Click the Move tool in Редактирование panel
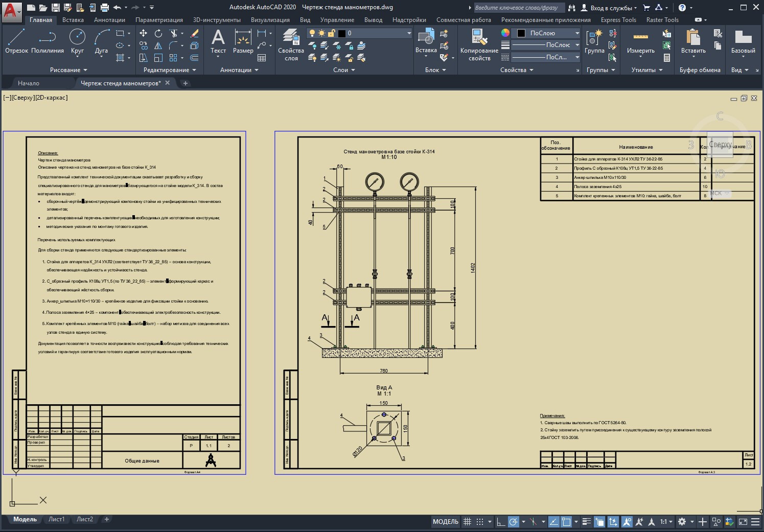Image resolution: width=764 pixels, height=532 pixels. 144,33
